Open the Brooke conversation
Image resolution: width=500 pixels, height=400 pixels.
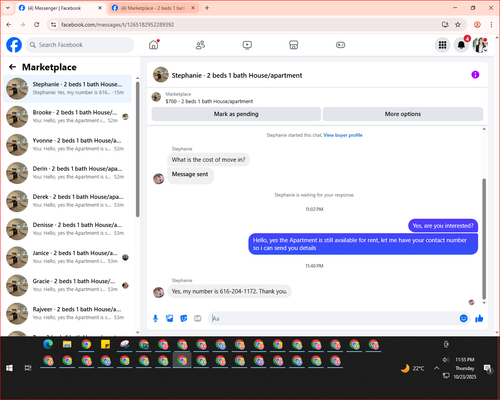click(x=68, y=117)
